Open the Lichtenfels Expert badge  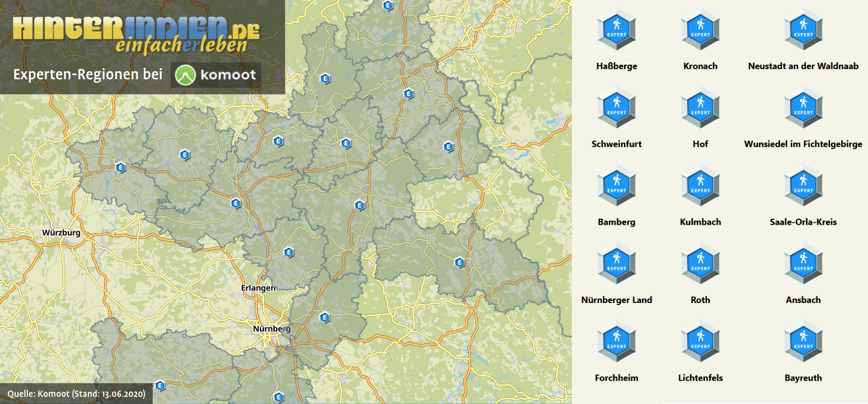pyautogui.click(x=700, y=341)
